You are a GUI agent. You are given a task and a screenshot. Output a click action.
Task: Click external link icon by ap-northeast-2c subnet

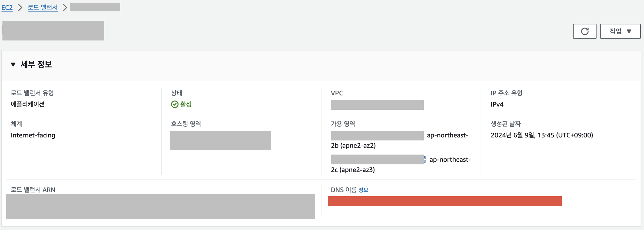point(425,159)
